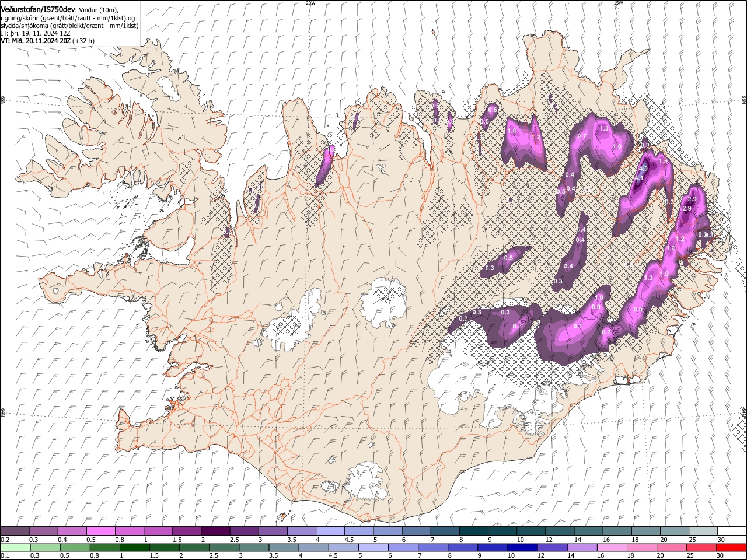Click the 'IT: þri. 19. 11. 2024 12Z' line
The image size is (747, 560).
click(36, 33)
